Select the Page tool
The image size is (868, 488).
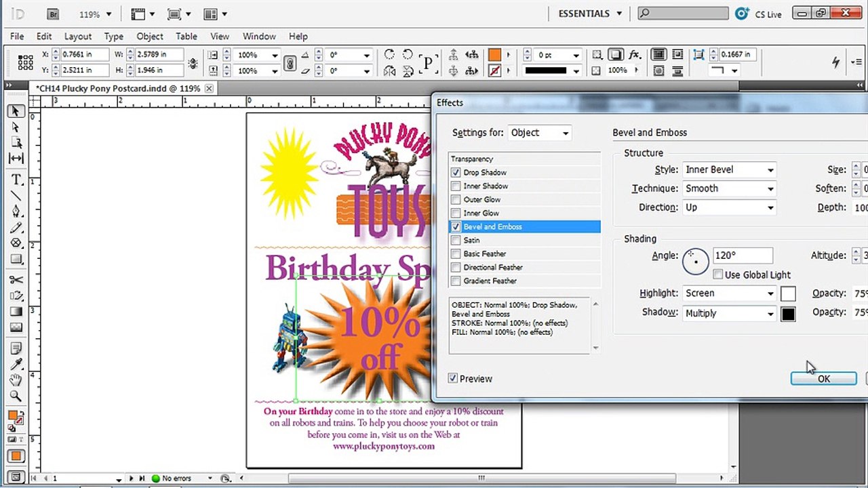tap(16, 142)
